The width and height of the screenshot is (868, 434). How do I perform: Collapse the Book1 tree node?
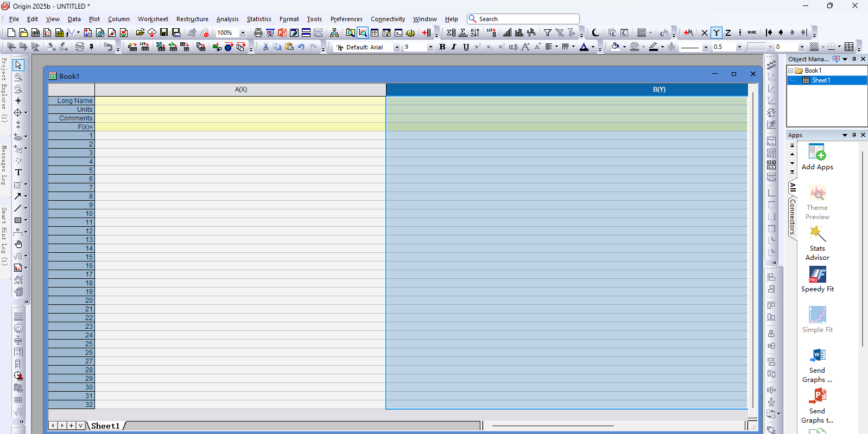click(x=791, y=71)
